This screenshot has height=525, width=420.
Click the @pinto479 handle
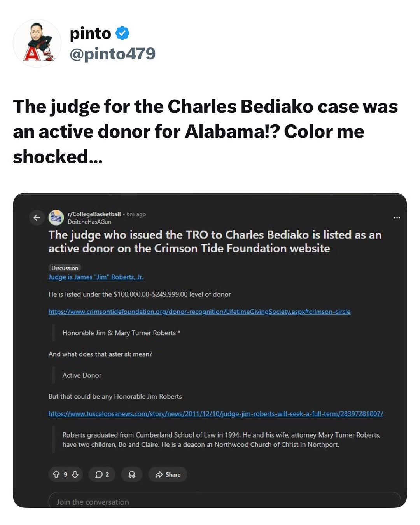click(x=112, y=54)
